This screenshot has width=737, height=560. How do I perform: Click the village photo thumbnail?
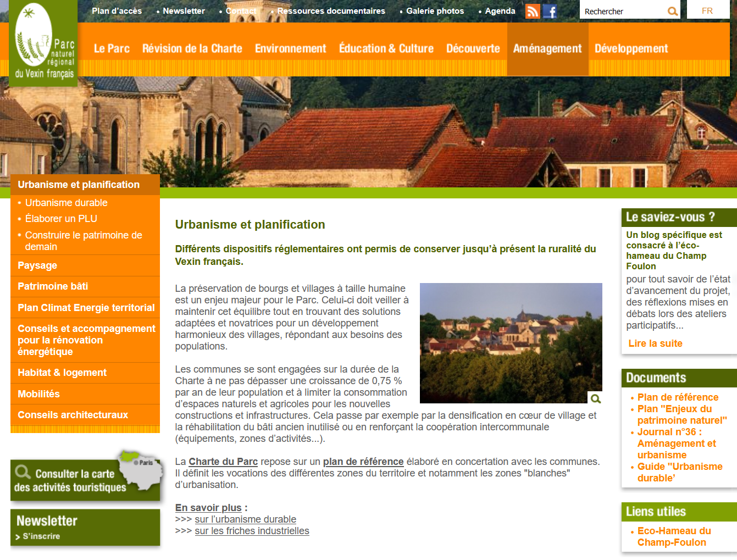[511, 343]
